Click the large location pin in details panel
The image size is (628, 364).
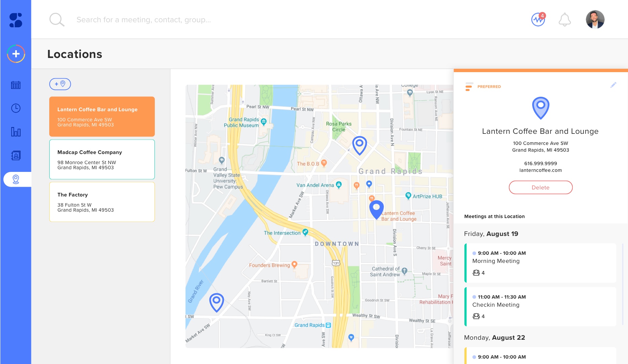(541, 108)
